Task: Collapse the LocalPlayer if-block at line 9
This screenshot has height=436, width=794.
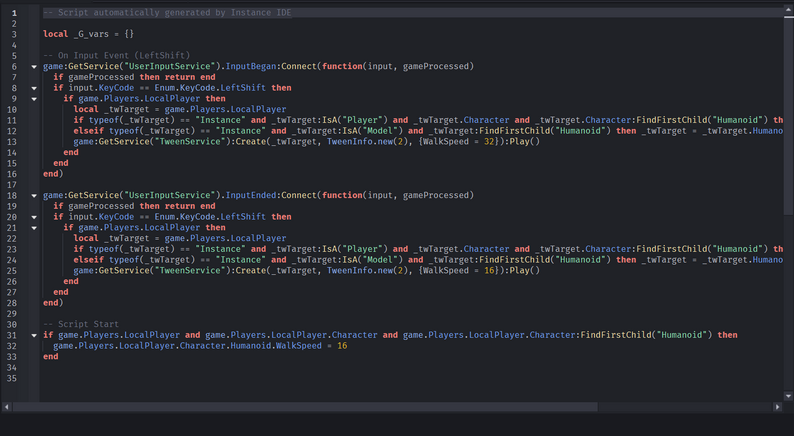Action: 34,99
